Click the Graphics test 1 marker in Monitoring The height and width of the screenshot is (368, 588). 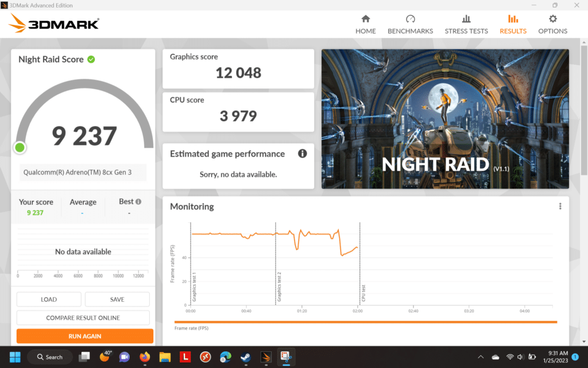pos(194,287)
